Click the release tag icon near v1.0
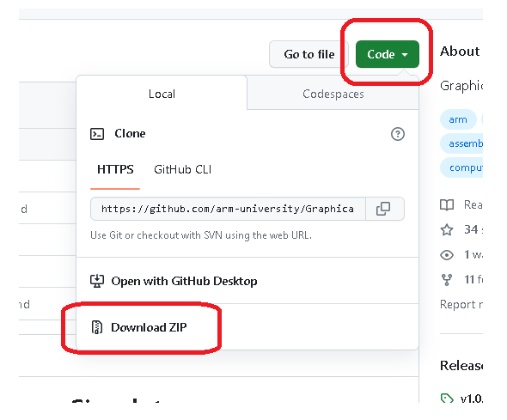The image size is (507, 420). click(x=447, y=399)
